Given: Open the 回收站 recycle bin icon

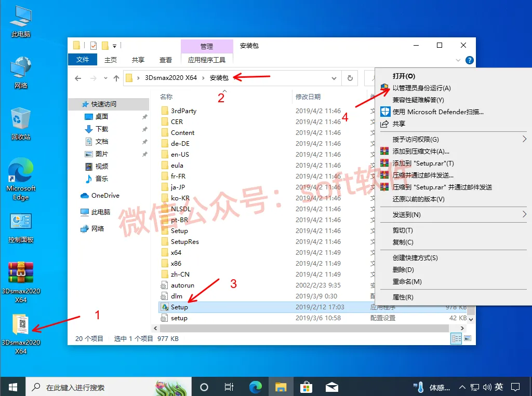Looking at the screenshot, I should 21,124.
